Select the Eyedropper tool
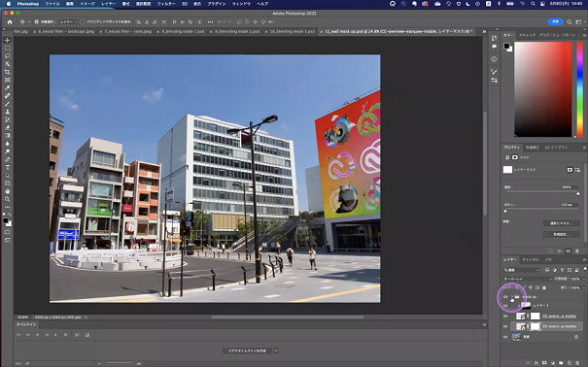This screenshot has height=367, width=588. (8, 88)
